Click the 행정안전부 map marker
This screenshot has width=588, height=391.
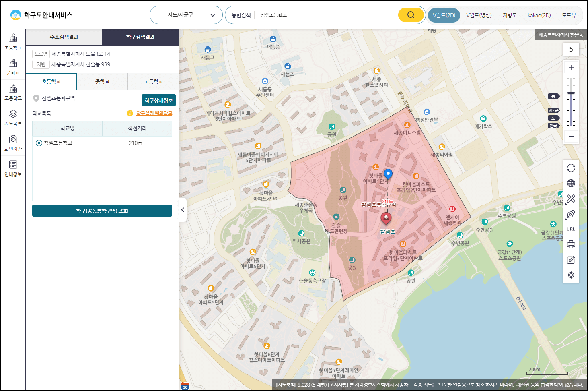click(x=427, y=112)
